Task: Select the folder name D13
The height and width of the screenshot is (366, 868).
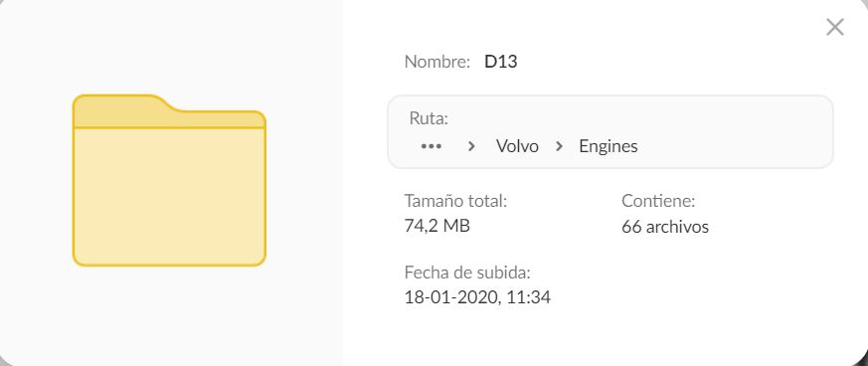Action: (x=500, y=62)
